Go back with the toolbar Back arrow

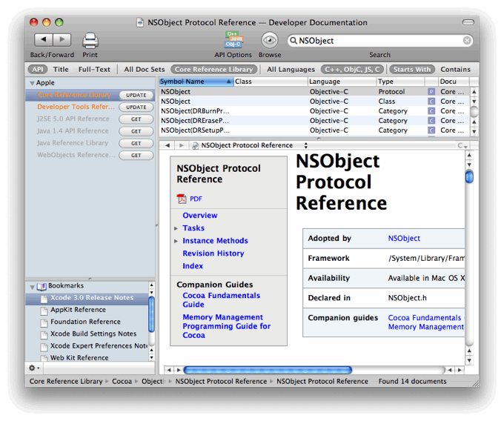(x=44, y=39)
